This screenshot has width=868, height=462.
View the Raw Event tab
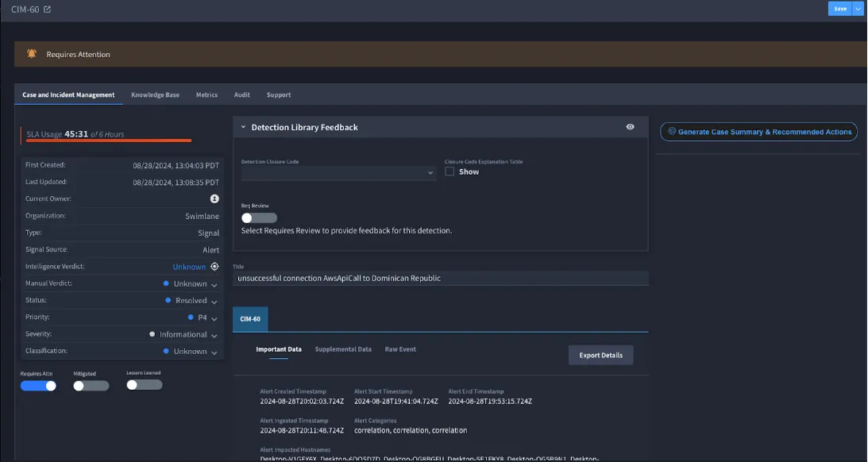click(x=400, y=349)
